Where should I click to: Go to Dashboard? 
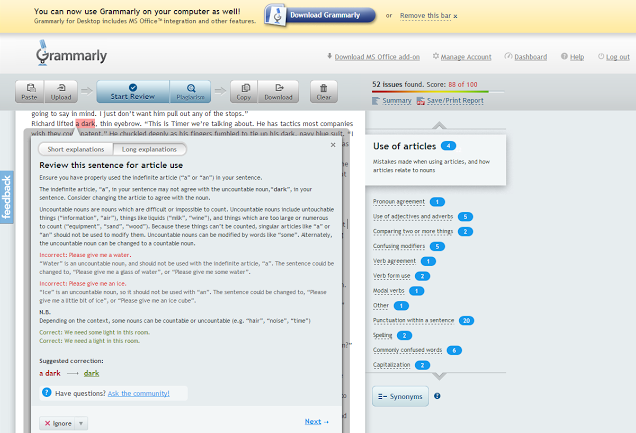(x=531, y=57)
